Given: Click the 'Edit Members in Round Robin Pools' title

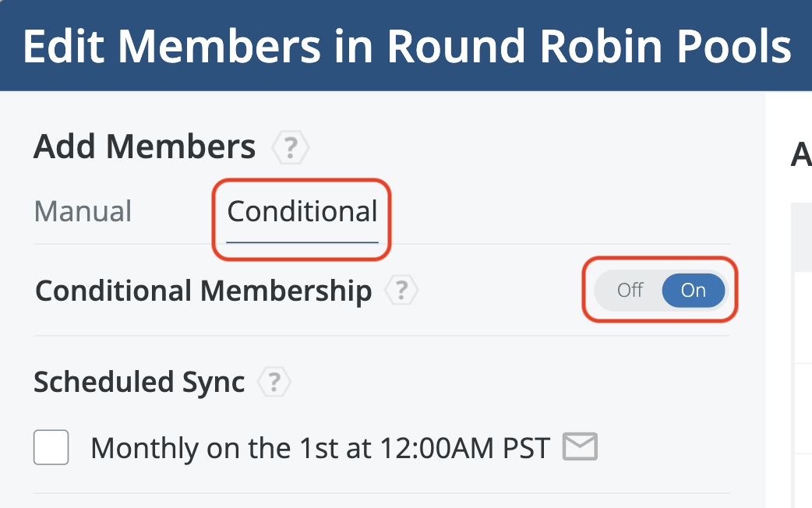Looking at the screenshot, I should tap(407, 47).
